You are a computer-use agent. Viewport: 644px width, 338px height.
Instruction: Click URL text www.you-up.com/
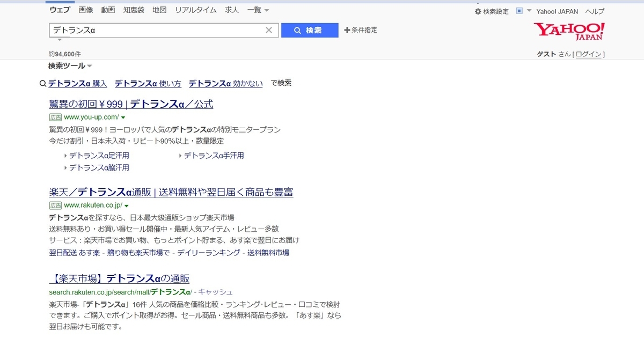[x=91, y=117]
